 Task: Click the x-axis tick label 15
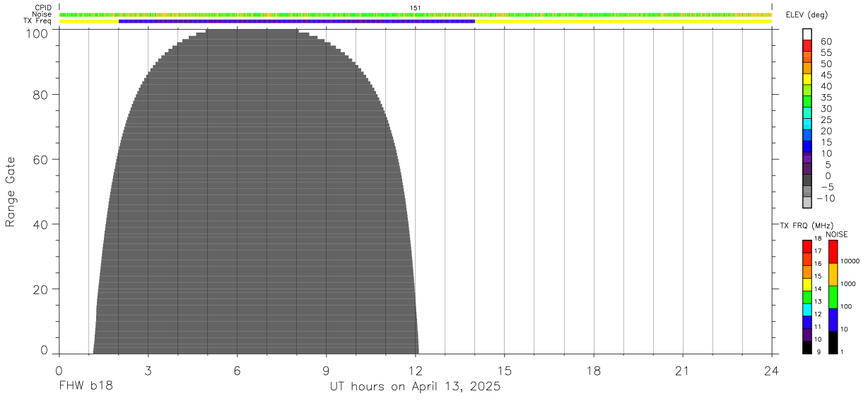(505, 370)
